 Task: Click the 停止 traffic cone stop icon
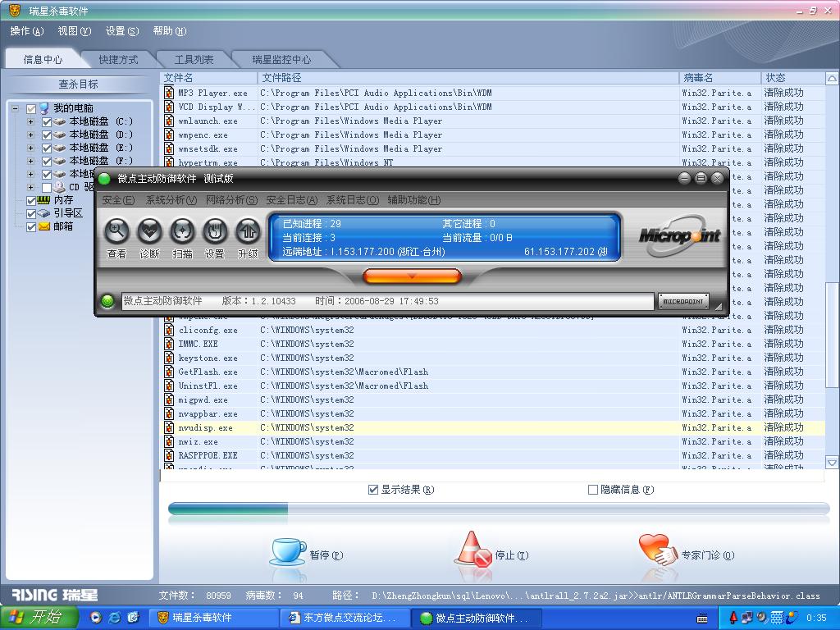473,549
